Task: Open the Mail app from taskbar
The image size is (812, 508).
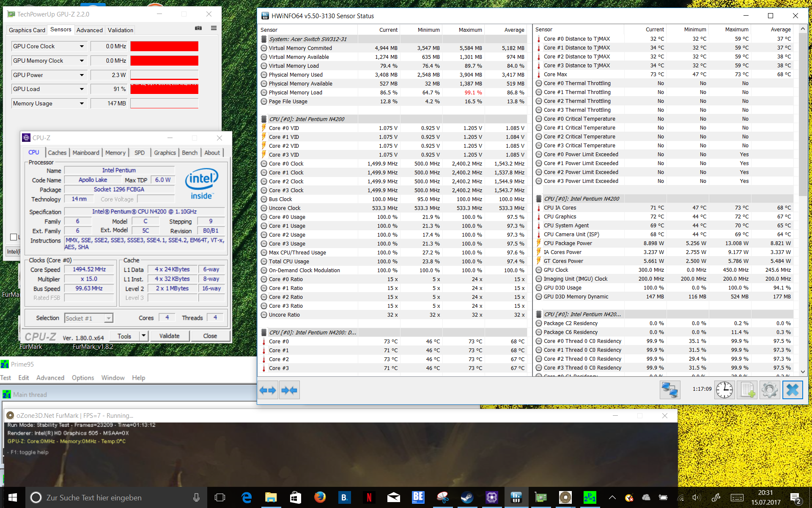Action: [x=393, y=497]
